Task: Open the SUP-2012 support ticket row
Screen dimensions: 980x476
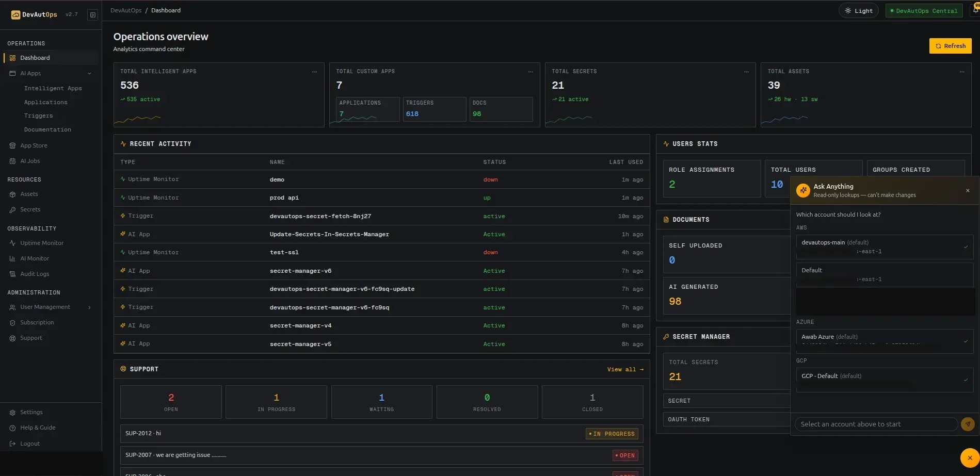Action: [x=381, y=434]
